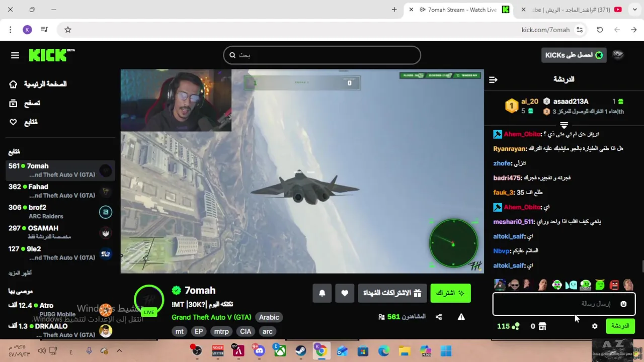Go to the home page sidebar item
Viewport: 644px width, 362px height.
pyautogui.click(x=38, y=84)
